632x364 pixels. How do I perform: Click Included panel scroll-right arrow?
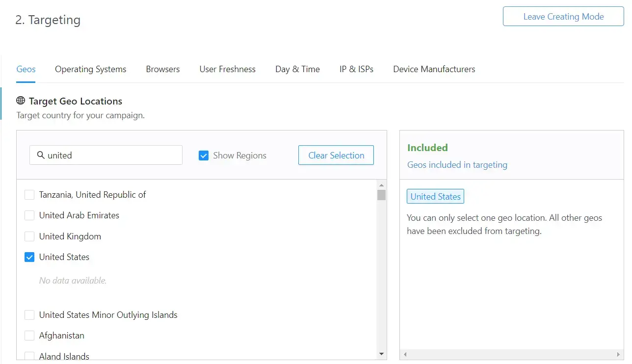coord(618,354)
